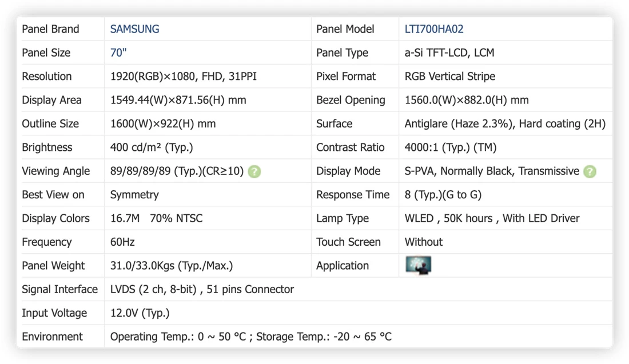Click the "Display Mode" label cell

pos(355,171)
